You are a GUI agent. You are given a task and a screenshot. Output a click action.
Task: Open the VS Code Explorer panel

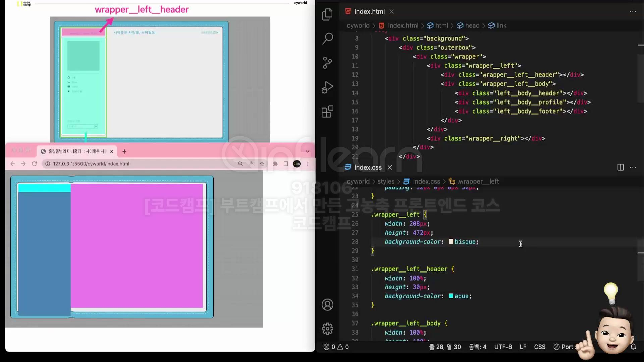pos(327,14)
